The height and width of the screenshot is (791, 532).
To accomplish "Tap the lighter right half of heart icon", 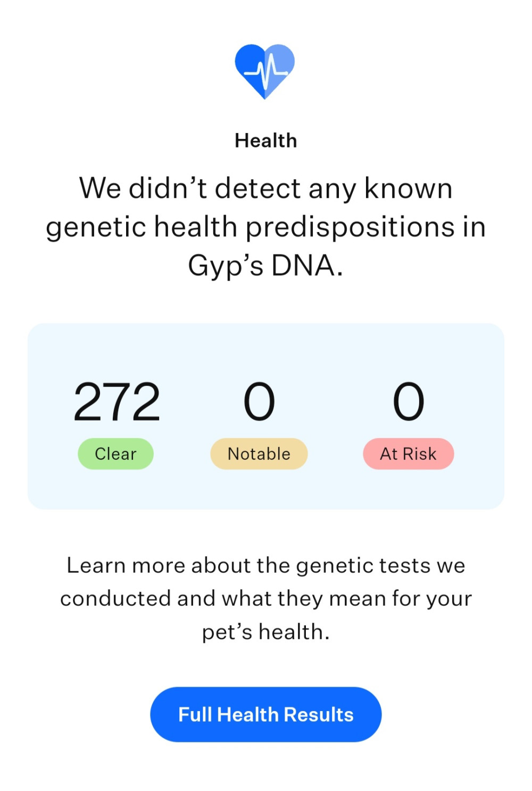I will coord(278,65).
